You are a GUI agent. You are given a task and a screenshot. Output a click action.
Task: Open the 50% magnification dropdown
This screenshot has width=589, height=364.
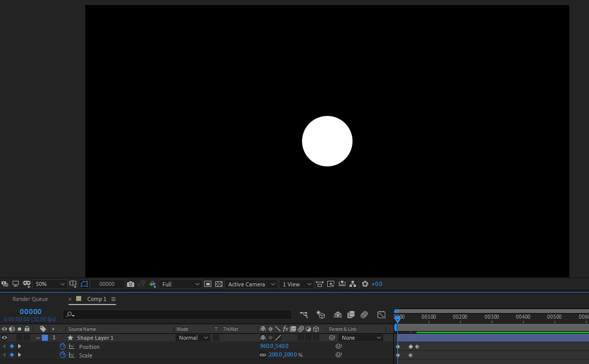49,284
